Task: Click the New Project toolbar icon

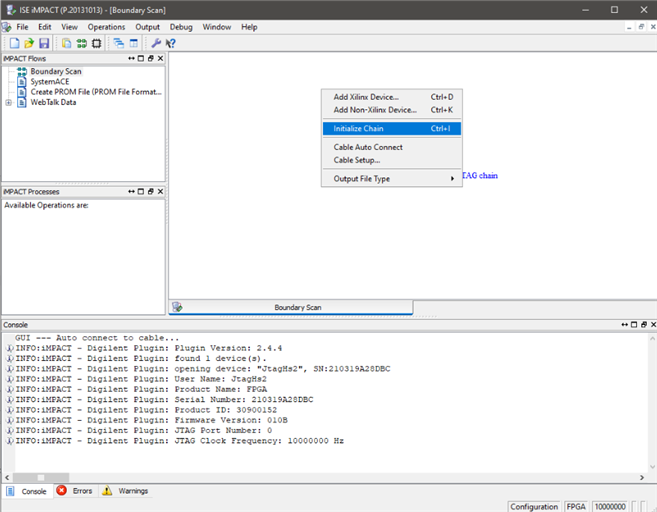Action: tap(14, 43)
